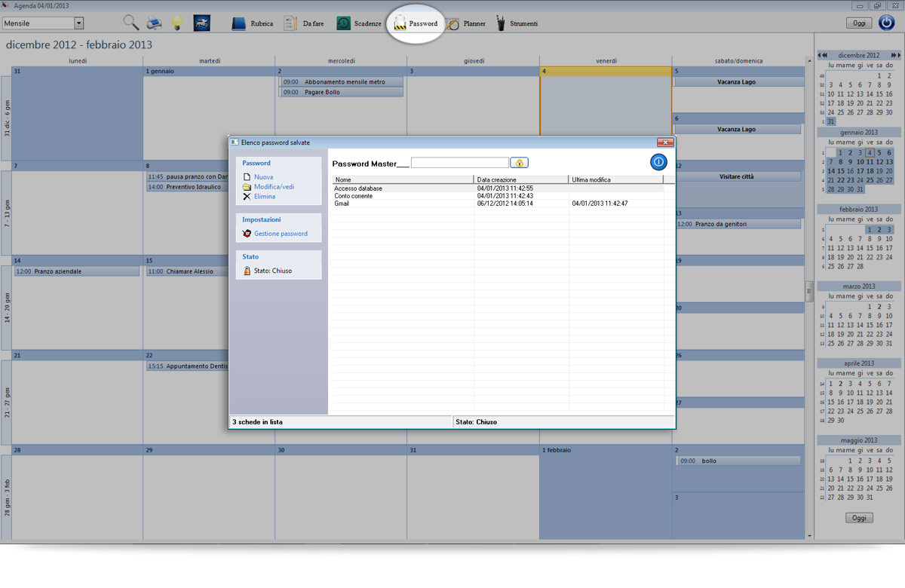Viewport: 905px width, 588px height.
Task: Expand the Mensile view dropdown
Action: click(x=78, y=23)
